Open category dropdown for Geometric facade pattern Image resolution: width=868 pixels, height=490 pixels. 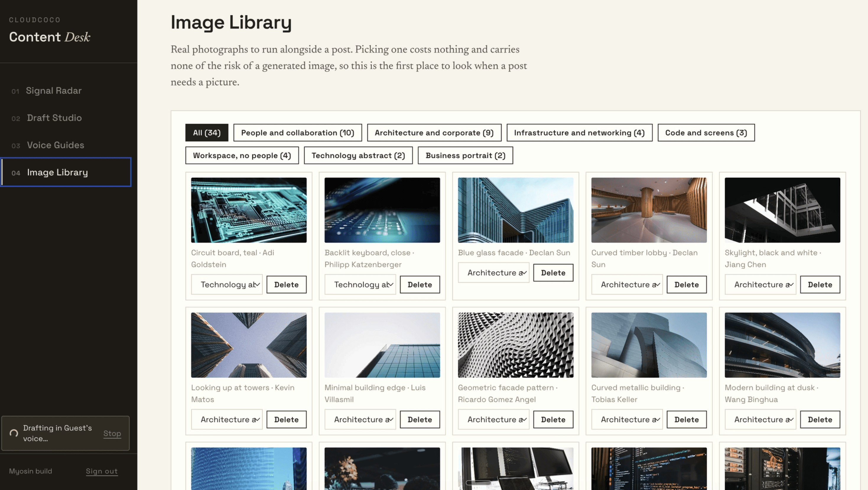click(x=494, y=420)
